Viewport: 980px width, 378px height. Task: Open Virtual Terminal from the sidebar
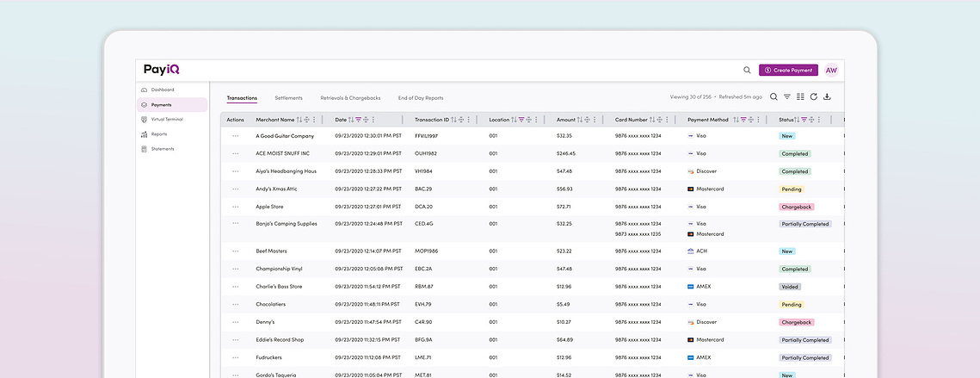pos(167,119)
